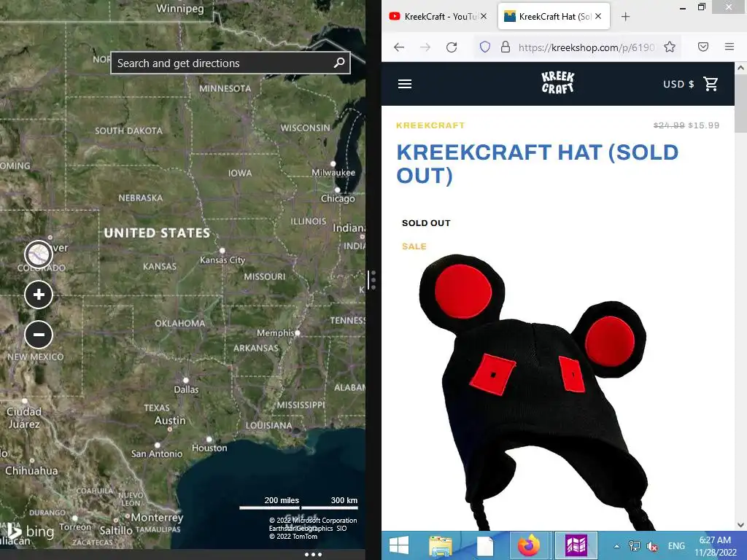Screen dimensions: 747x560
Task: Go forward in Firefox
Action: pyautogui.click(x=425, y=47)
